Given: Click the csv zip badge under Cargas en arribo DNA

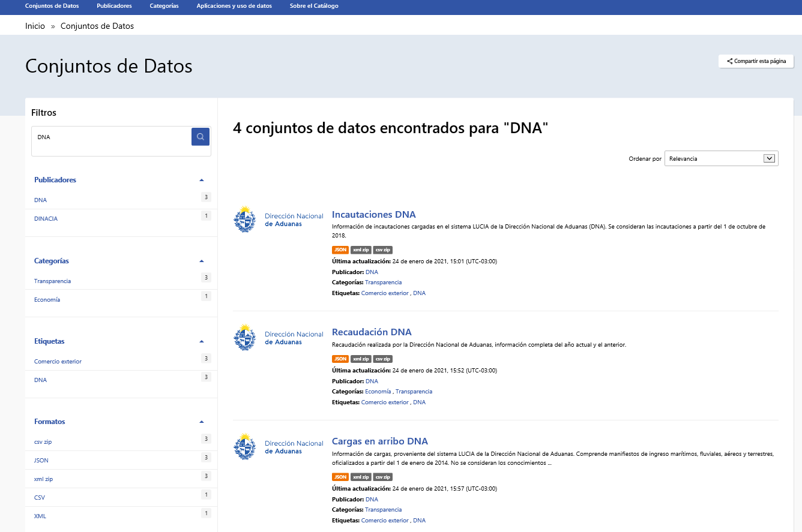Looking at the screenshot, I should point(383,477).
